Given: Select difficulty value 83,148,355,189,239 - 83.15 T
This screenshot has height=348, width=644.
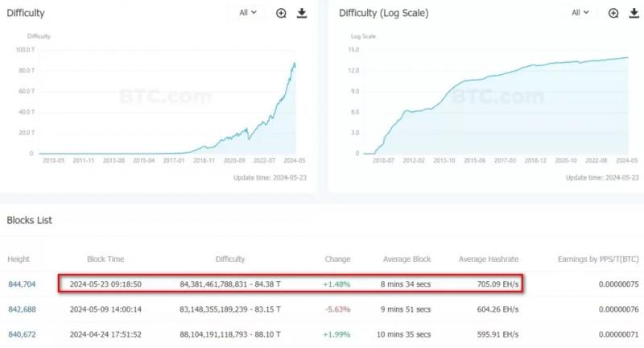Looking at the screenshot, I should tap(230, 309).
